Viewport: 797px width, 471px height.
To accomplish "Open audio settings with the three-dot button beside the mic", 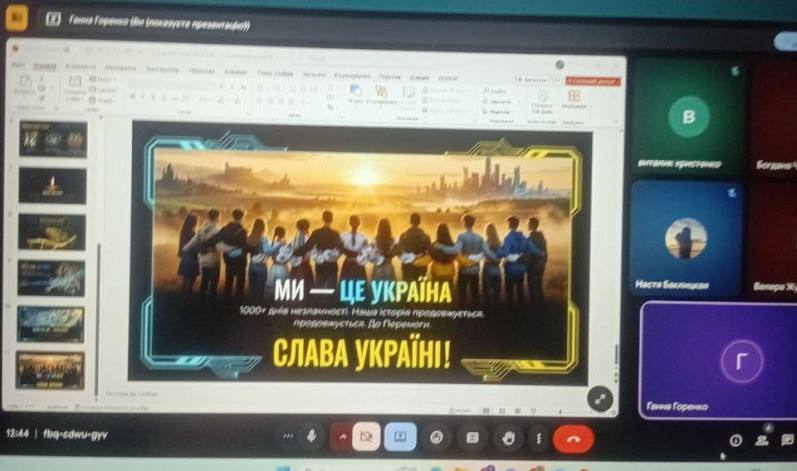I will pyautogui.click(x=288, y=436).
